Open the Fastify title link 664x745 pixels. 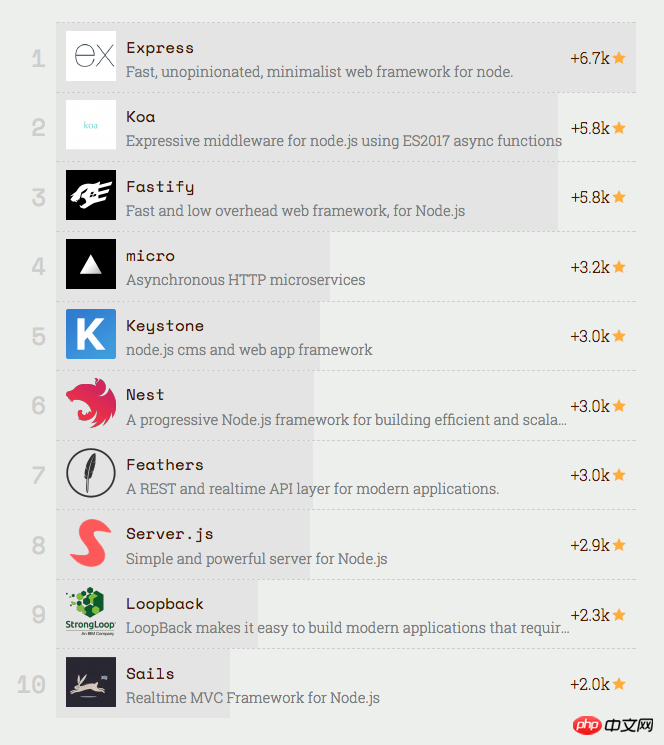(x=160, y=187)
